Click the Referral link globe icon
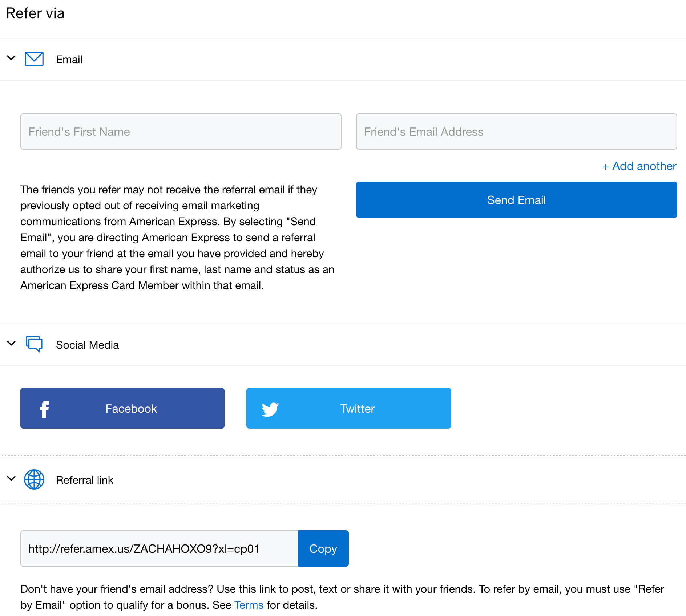Screen dimensions: 686x616 (34, 479)
